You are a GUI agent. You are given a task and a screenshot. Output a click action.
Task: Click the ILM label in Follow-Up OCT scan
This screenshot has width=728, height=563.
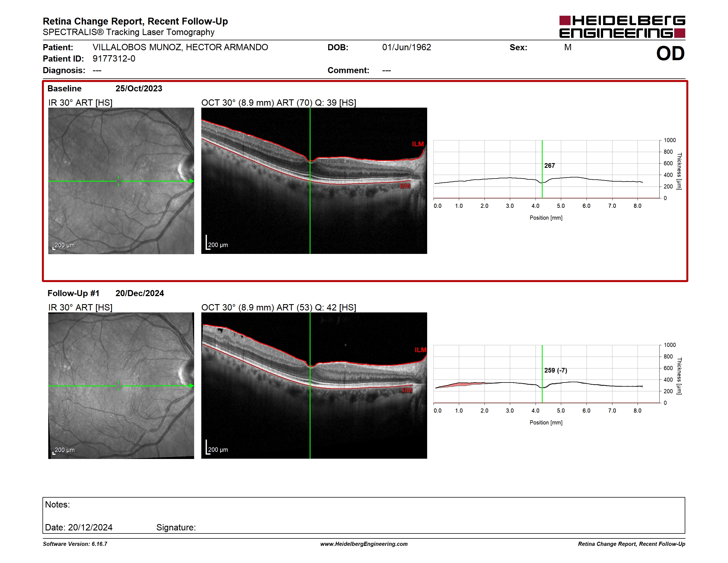pyautogui.click(x=421, y=350)
